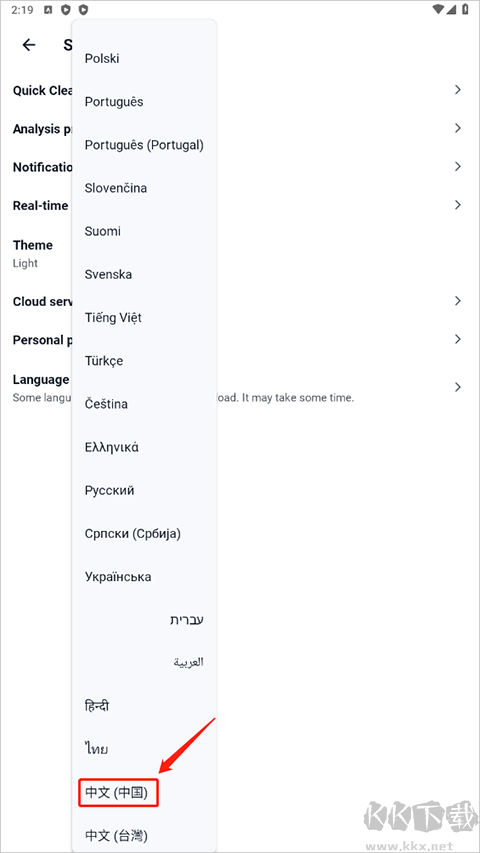The image size is (480, 853).
Task: Open the Personal row chevron
Action: click(x=458, y=339)
